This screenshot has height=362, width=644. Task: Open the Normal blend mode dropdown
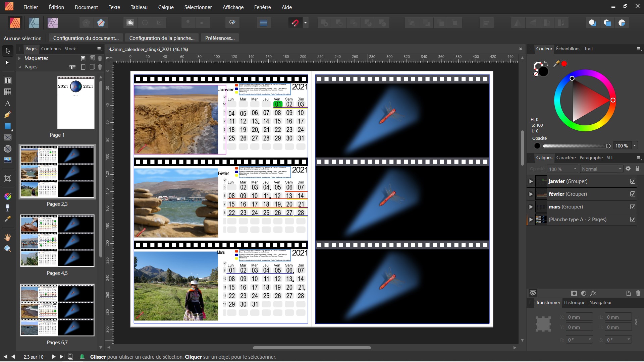point(601,169)
